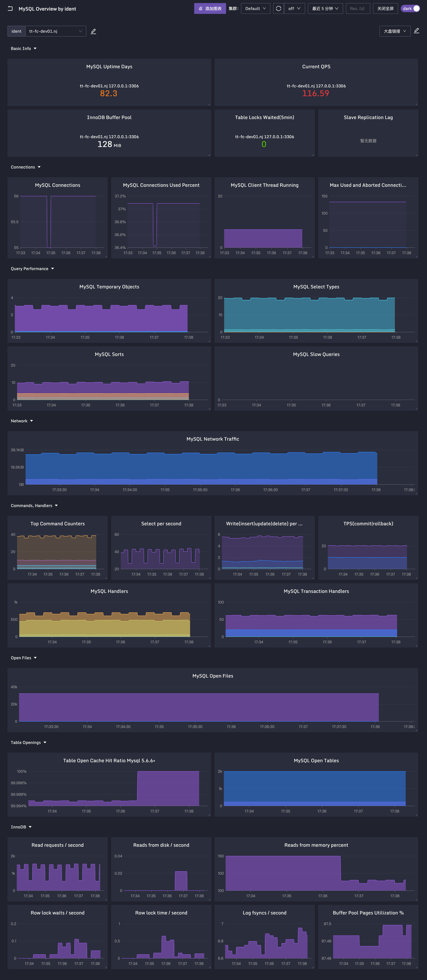Click the Table Open Cache Hit Ratio title

click(x=109, y=761)
